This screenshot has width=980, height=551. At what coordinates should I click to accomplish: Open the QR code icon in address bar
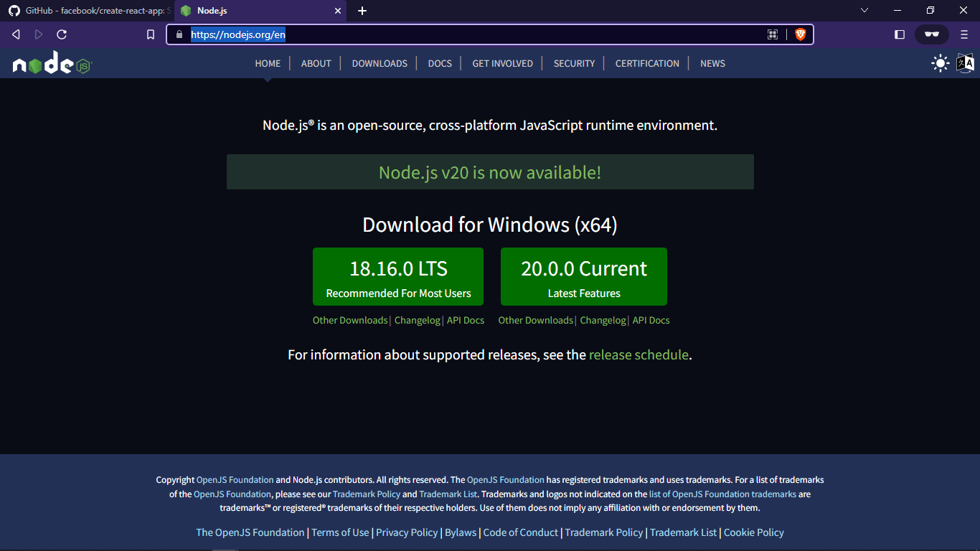pyautogui.click(x=773, y=34)
